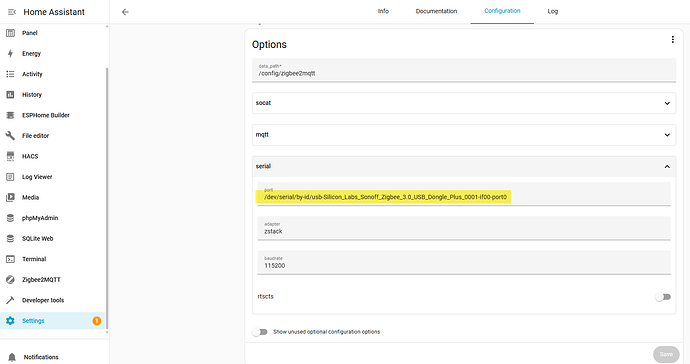Click the adapter zstack field
Viewport: 690px width, 364px height.
pos(464,228)
